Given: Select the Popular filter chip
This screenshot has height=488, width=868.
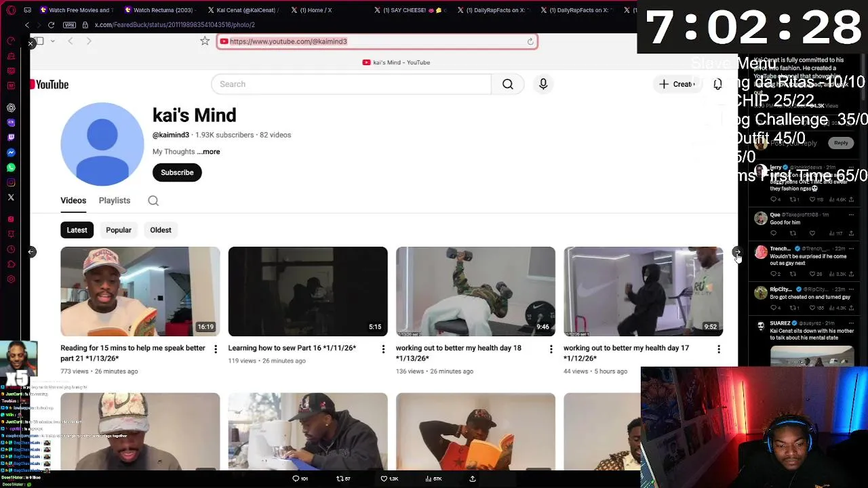Looking at the screenshot, I should click(x=119, y=230).
